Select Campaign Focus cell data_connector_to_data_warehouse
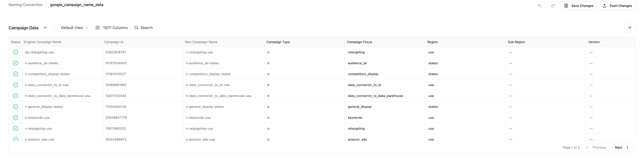The image size is (644, 160). pyautogui.click(x=375, y=96)
